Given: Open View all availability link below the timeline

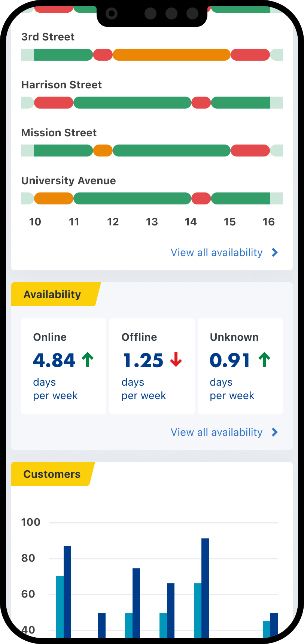Looking at the screenshot, I should (216, 253).
